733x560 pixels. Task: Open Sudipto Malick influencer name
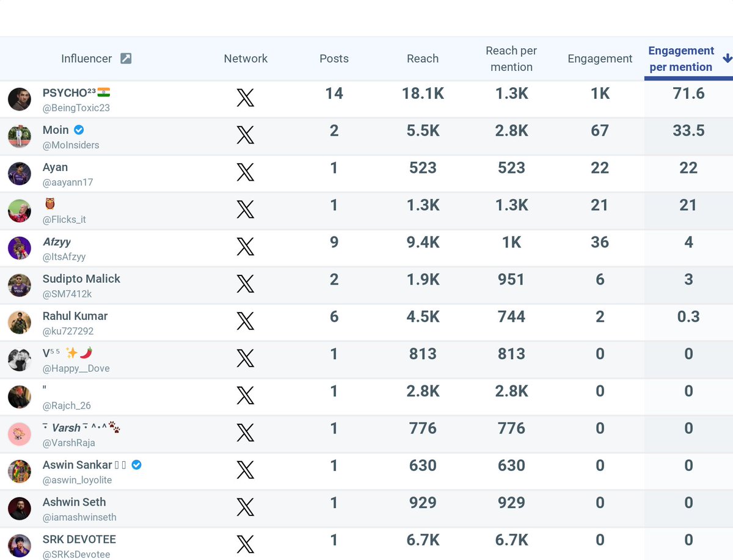point(81,278)
